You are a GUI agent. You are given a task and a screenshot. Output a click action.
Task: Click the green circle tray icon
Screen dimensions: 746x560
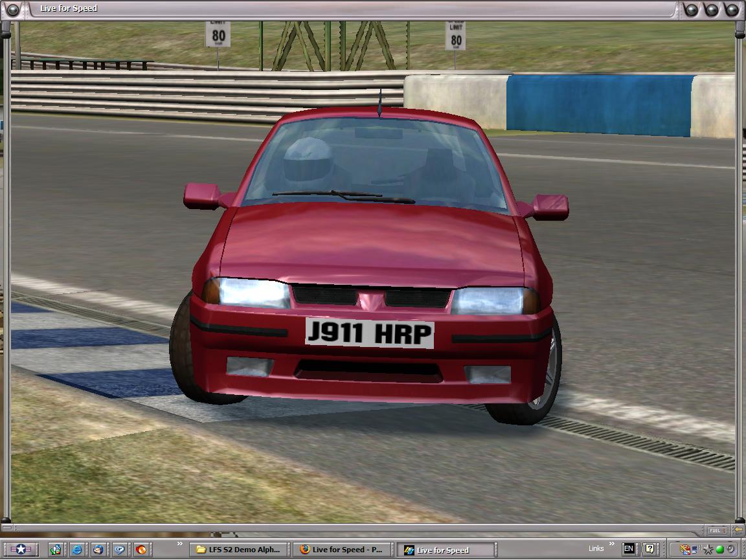point(720,550)
